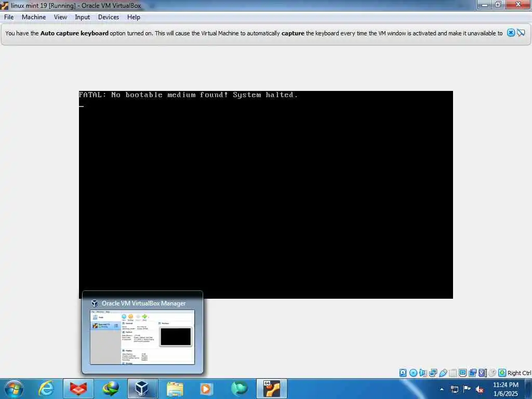Open the File menu
Screen dimensions: 532x399
pyautogui.click(x=9, y=17)
